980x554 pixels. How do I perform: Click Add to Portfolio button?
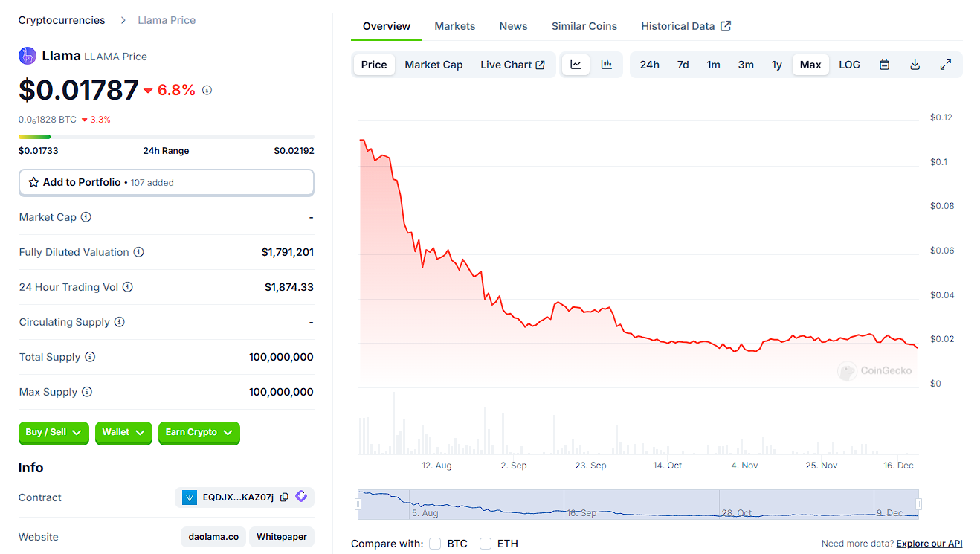[x=167, y=182]
